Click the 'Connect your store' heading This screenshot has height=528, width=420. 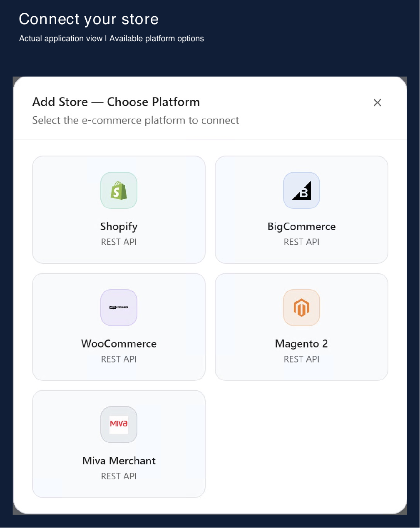89,19
